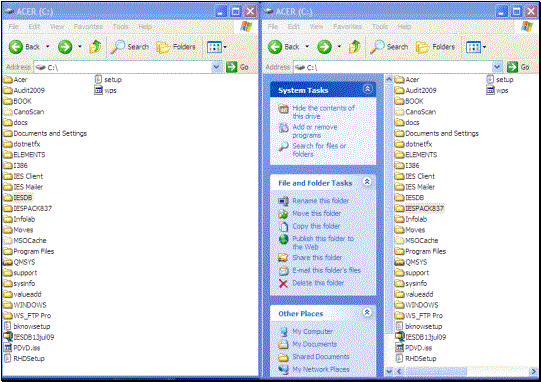Collapse the Other Places panel
Screen dimensions: 541x382
[367, 312]
